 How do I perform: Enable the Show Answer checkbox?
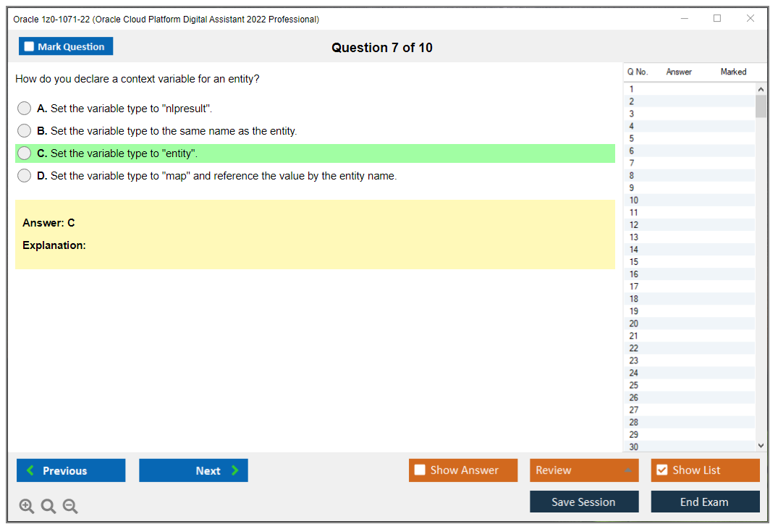420,470
